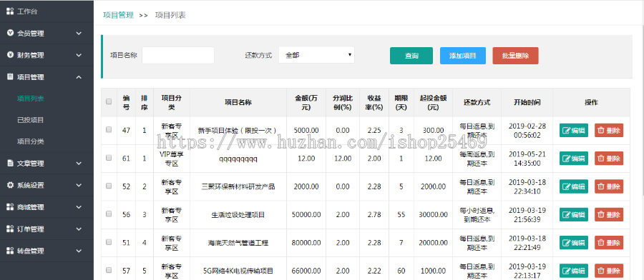This screenshot has height=280, width=644.
Task: Click the 财务管理 sidebar icon
Action: pos(10,55)
